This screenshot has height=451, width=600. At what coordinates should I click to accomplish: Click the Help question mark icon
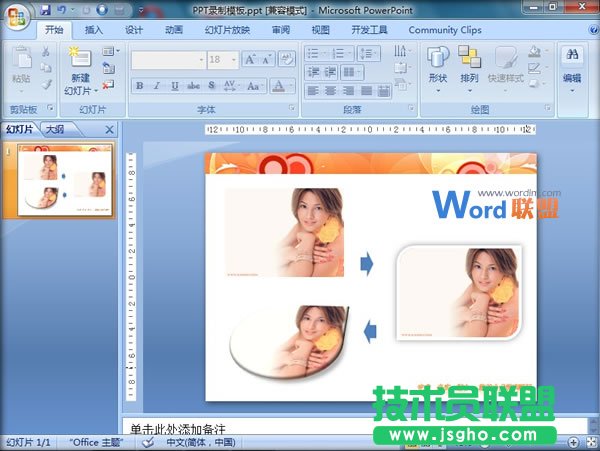pyautogui.click(x=594, y=30)
